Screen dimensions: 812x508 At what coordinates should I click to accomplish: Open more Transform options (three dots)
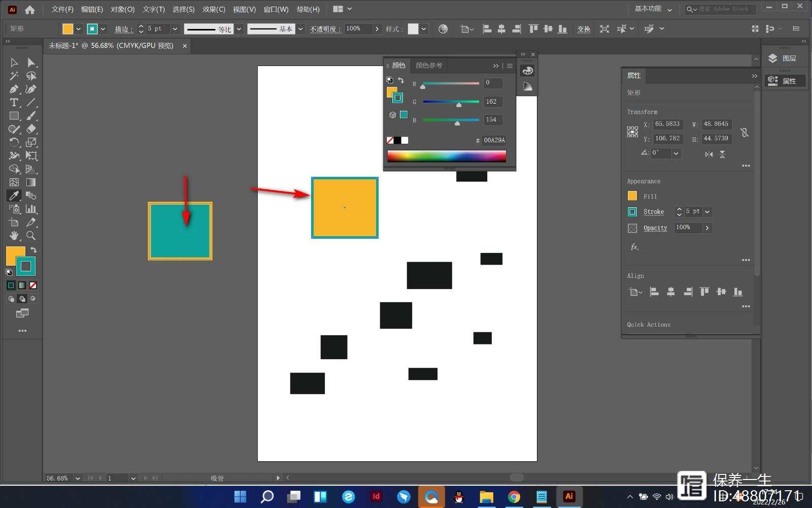pos(746,166)
